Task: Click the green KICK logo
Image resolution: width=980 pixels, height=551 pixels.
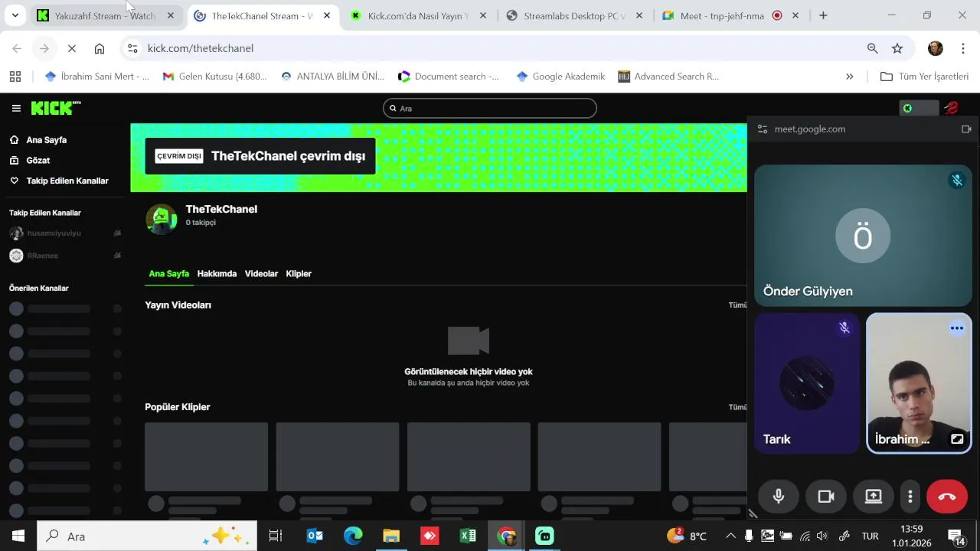Action: [x=56, y=108]
